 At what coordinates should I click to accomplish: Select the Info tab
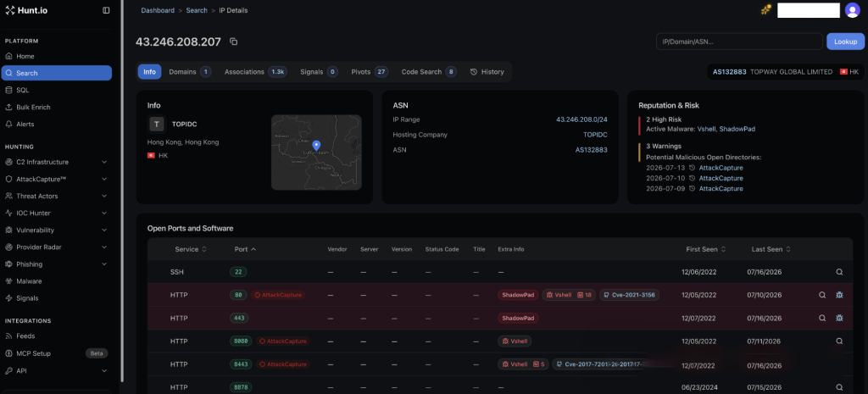click(x=149, y=72)
